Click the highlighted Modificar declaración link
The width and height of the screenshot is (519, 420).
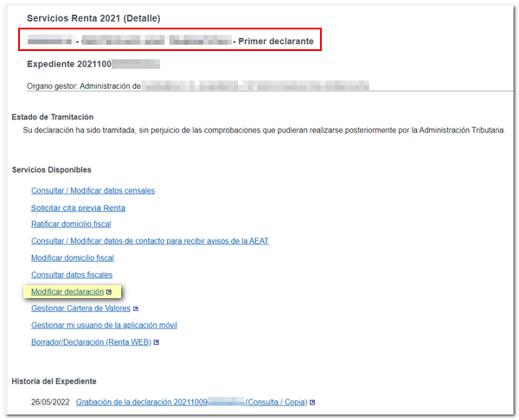coord(67,292)
